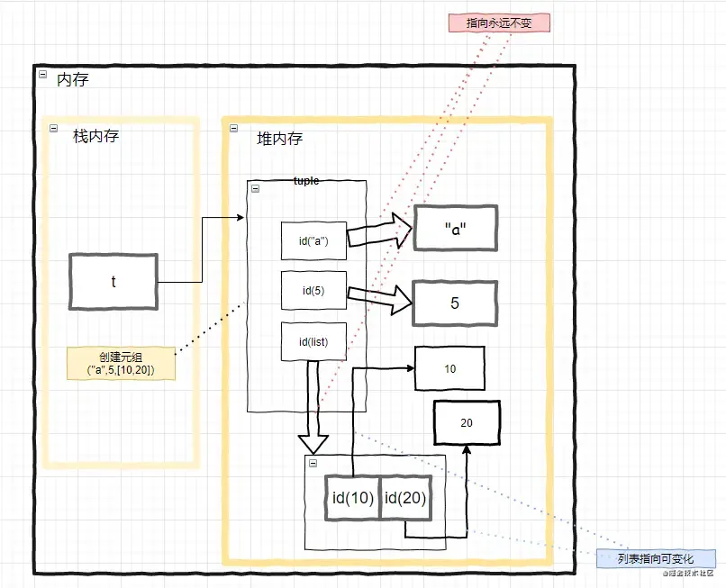
Task: Select the id(list) element box
Action: coord(313,340)
